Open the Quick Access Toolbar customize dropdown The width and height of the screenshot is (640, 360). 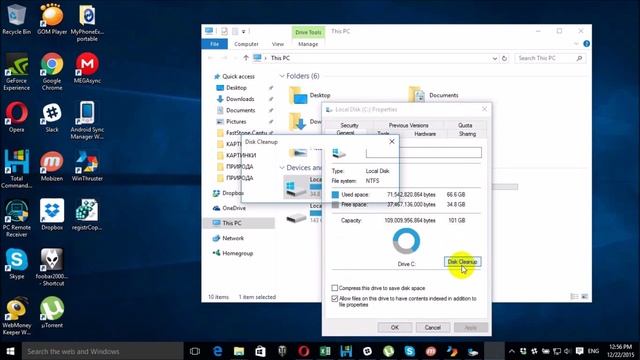244,31
